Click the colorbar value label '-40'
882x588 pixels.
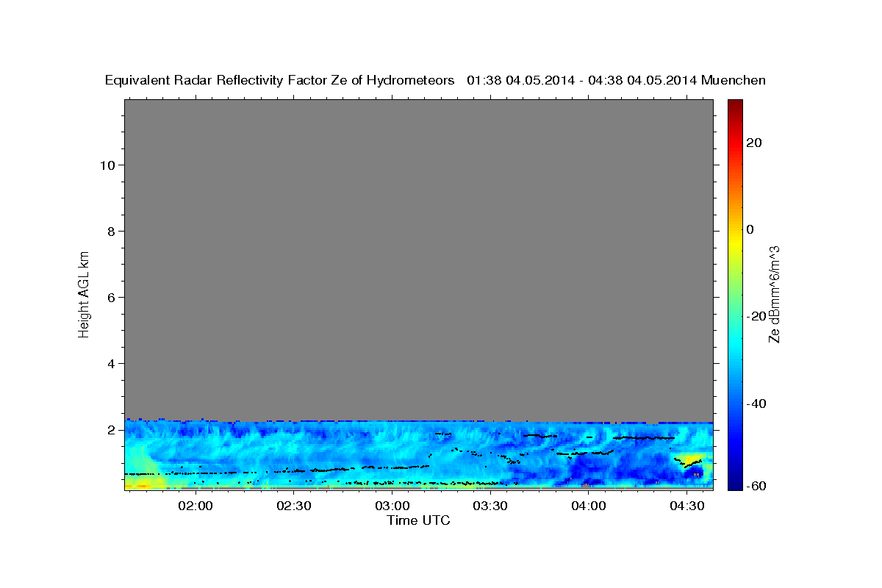[755, 404]
